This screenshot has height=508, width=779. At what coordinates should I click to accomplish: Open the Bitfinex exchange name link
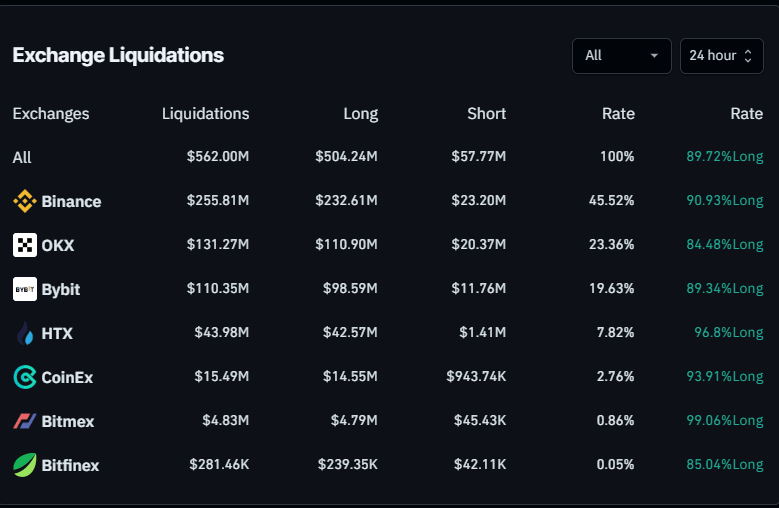tap(70, 465)
